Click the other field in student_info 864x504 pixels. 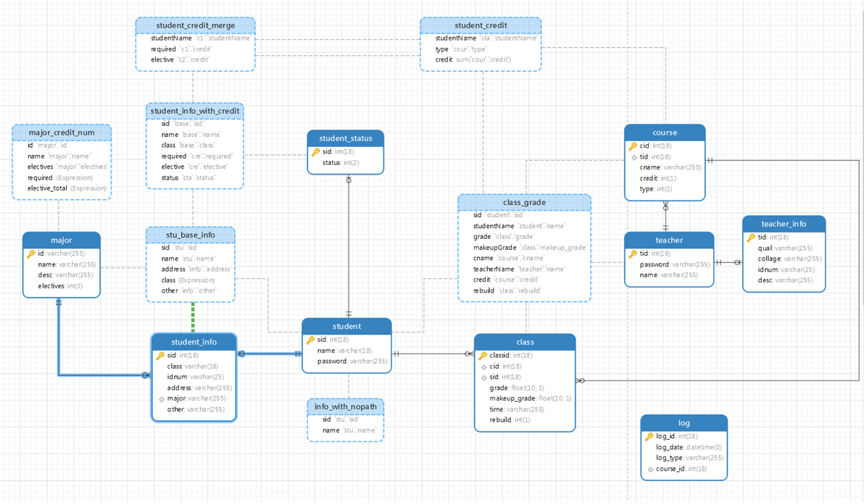point(196,410)
